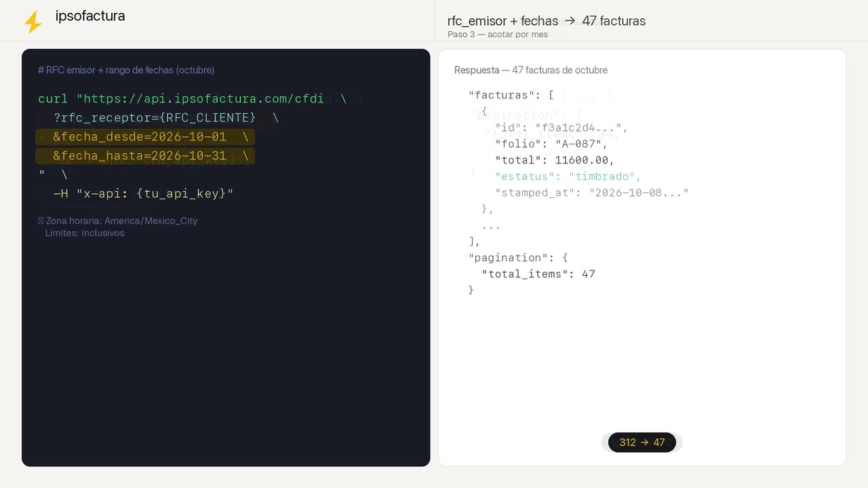This screenshot has height=488, width=868.
Task: Click the 'Zona horaria: America/Mexico_City' note
Action: click(x=118, y=221)
